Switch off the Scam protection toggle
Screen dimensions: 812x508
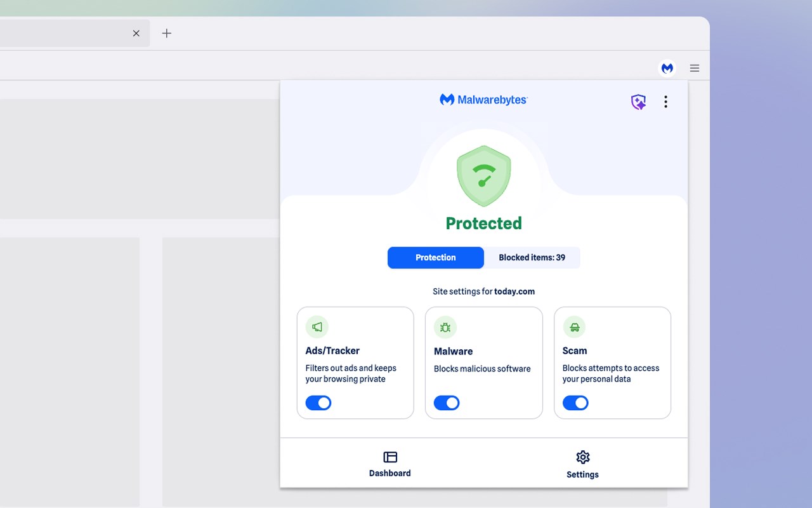575,403
